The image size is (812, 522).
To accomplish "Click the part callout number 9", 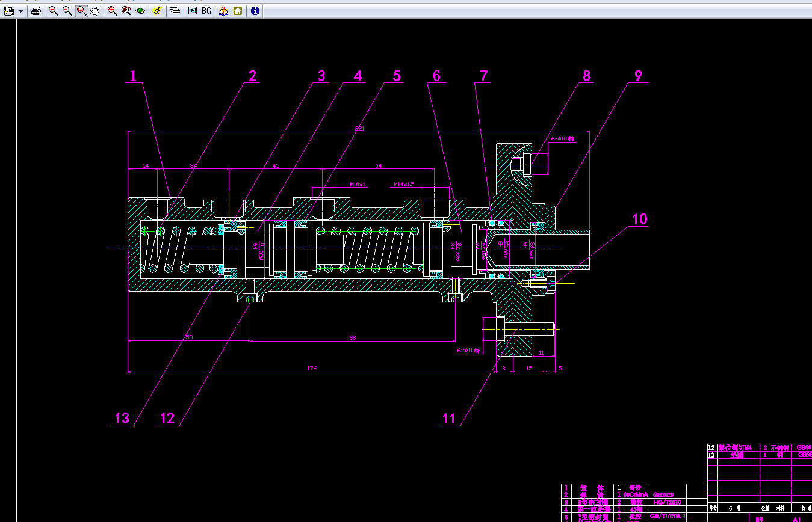I will point(638,76).
